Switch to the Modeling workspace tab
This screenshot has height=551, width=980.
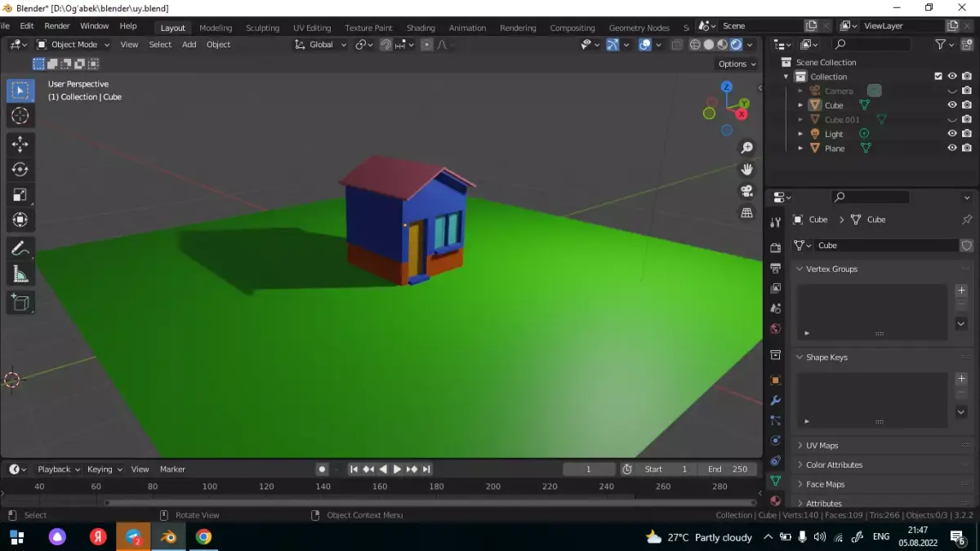point(216,28)
